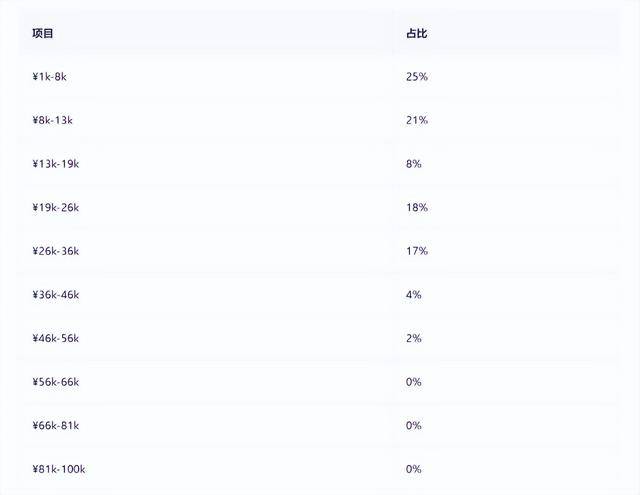Click the ¥66k-81k salary range cell
This screenshot has height=495, width=640.
(x=56, y=426)
